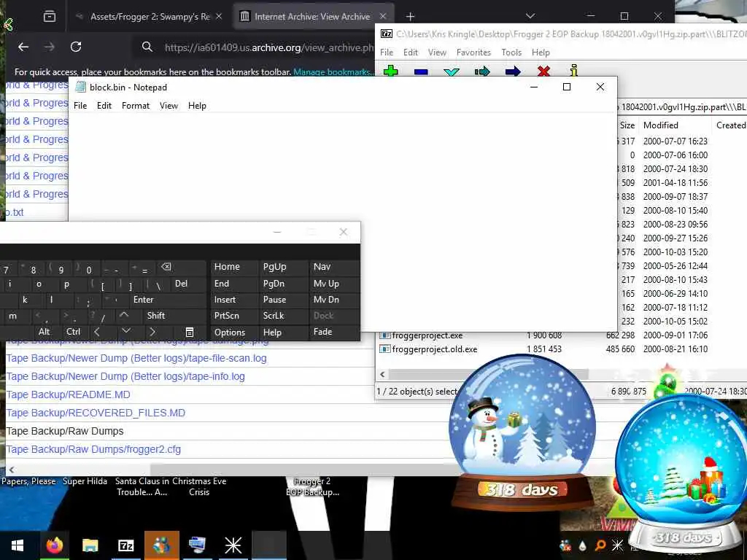Image resolution: width=747 pixels, height=560 pixels.
Task: Click the 7-Zip horizontal scrollbar left arrow
Action: click(x=382, y=374)
